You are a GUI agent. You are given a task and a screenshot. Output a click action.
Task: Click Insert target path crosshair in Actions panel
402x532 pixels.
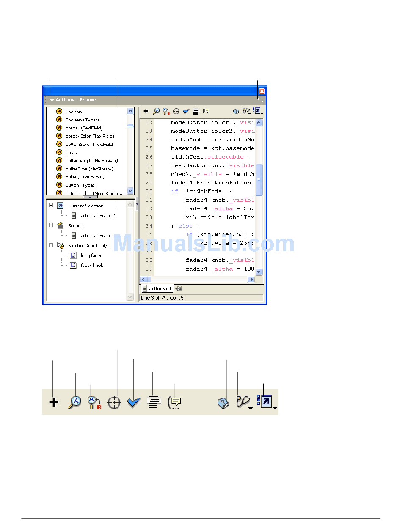click(x=176, y=111)
